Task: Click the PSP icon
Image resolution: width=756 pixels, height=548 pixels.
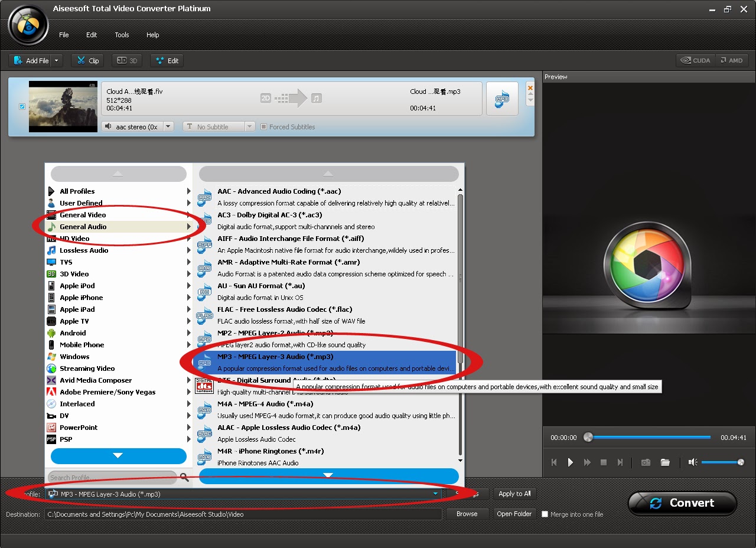Action: (x=51, y=439)
